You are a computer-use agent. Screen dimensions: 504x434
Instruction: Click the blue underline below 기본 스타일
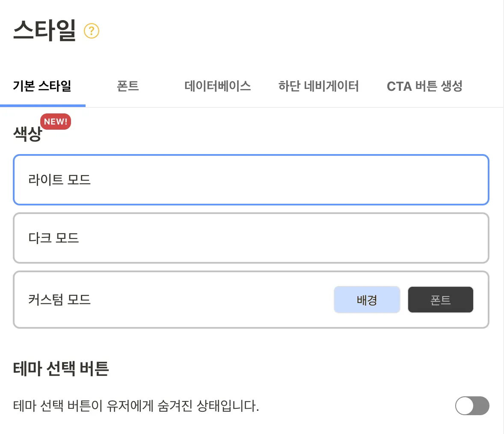pyautogui.click(x=43, y=105)
